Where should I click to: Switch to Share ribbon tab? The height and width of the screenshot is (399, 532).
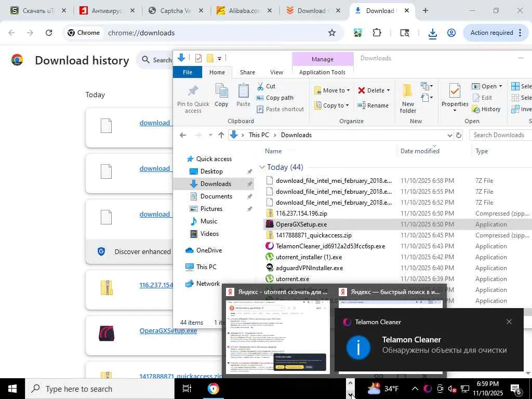click(x=247, y=72)
